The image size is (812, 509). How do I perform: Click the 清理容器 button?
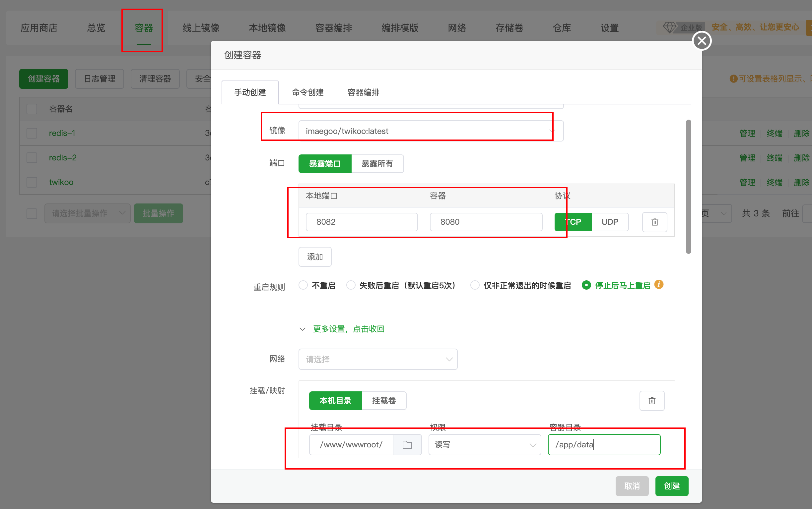tap(155, 79)
